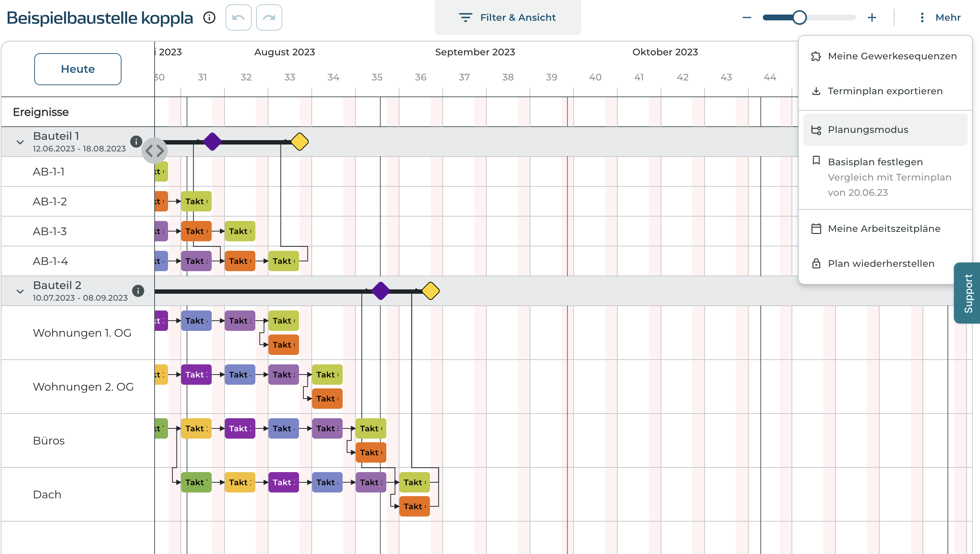This screenshot has width=980, height=554.
Task: Select Meine Gewerkesequenzen menu entry
Action: [885, 56]
